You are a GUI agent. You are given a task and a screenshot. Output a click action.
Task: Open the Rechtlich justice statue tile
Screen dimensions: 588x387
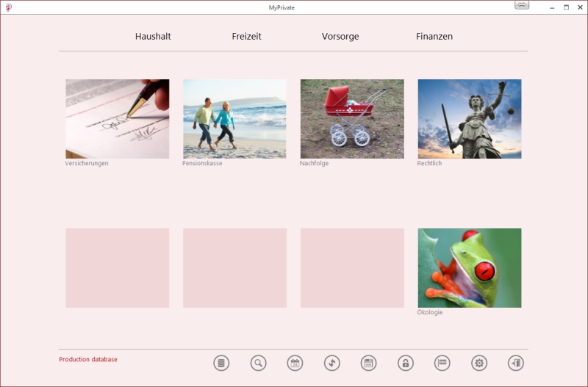pos(470,119)
